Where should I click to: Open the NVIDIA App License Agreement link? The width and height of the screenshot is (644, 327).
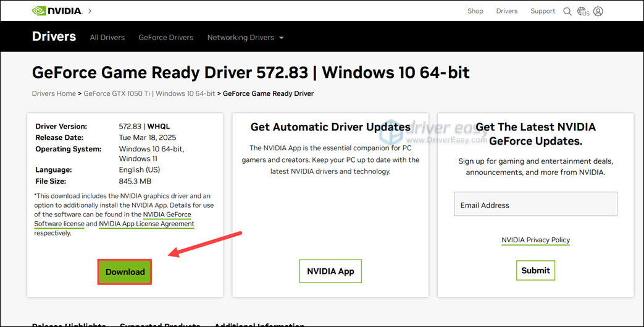[x=146, y=224]
